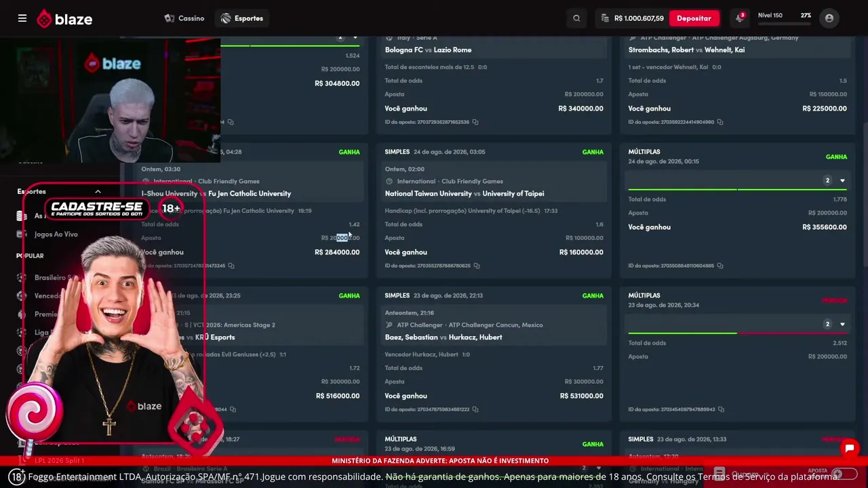The height and width of the screenshot is (488, 868).
Task: Copy the 2.512 odds multiple bet ID
Action: pos(720,409)
